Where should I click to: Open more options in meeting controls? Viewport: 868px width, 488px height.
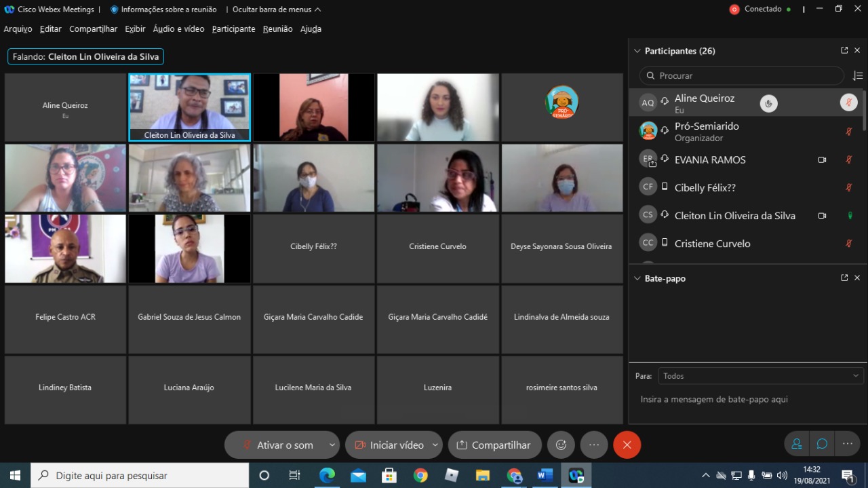pos(594,445)
